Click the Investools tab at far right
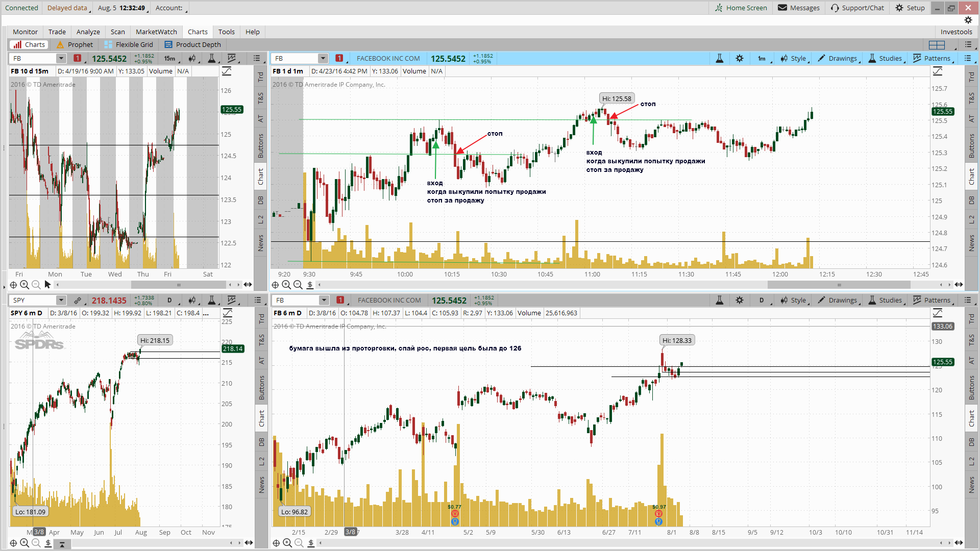The image size is (980, 551). (x=956, y=32)
